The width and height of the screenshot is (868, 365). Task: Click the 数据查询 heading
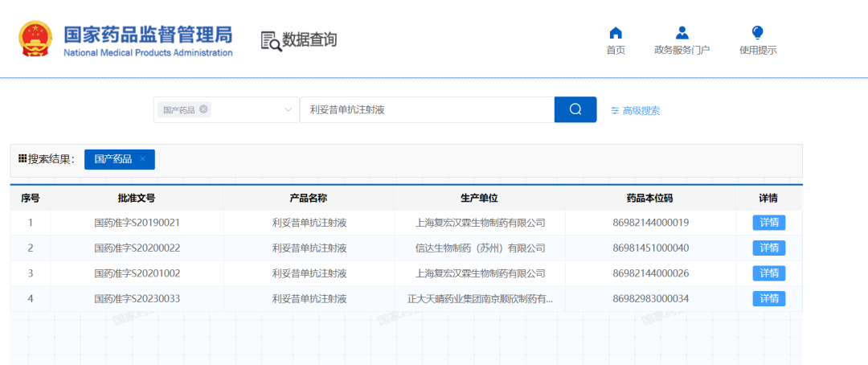(309, 40)
